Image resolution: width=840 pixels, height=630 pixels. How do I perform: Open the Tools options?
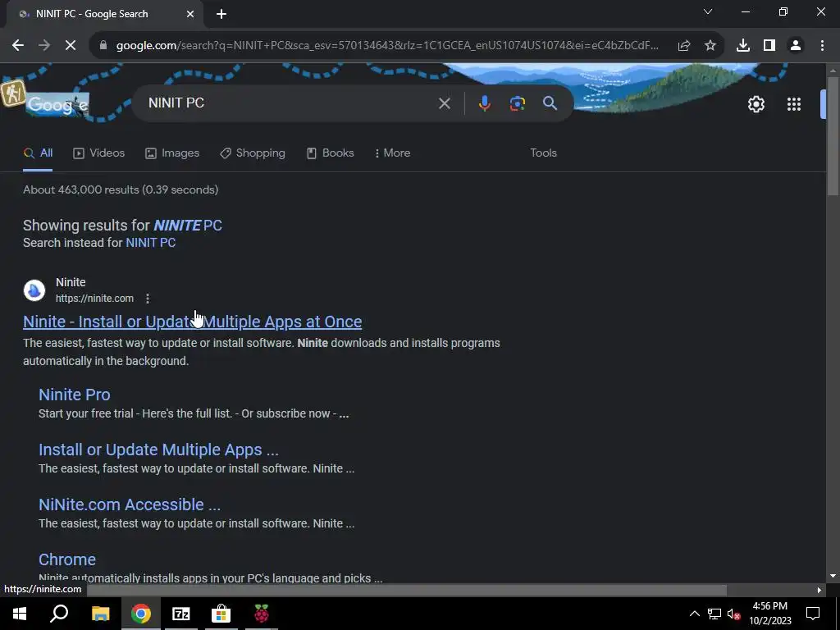[543, 153]
